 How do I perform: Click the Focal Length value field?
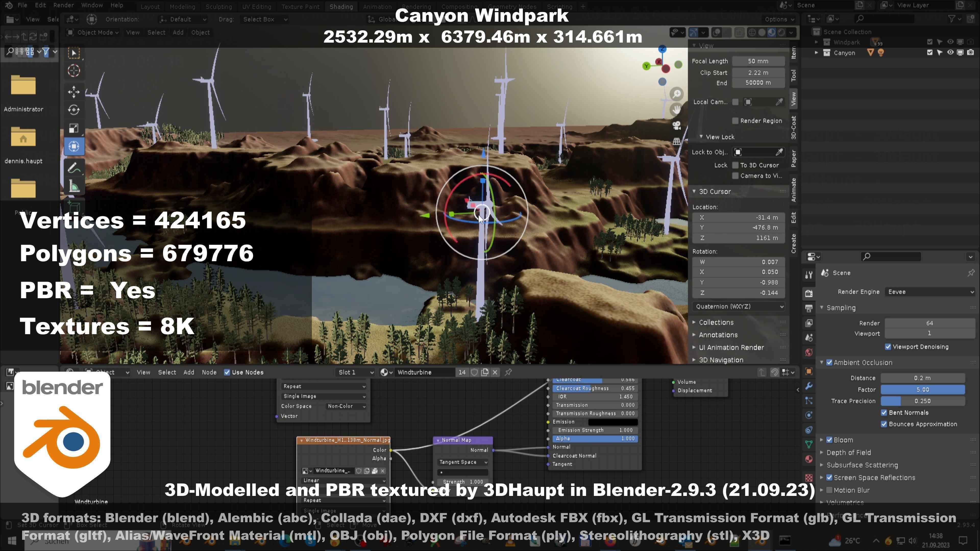click(758, 61)
